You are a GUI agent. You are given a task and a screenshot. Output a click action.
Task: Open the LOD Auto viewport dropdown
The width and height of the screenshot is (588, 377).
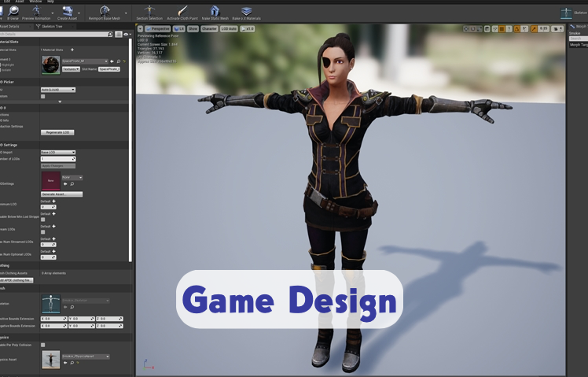tap(229, 28)
